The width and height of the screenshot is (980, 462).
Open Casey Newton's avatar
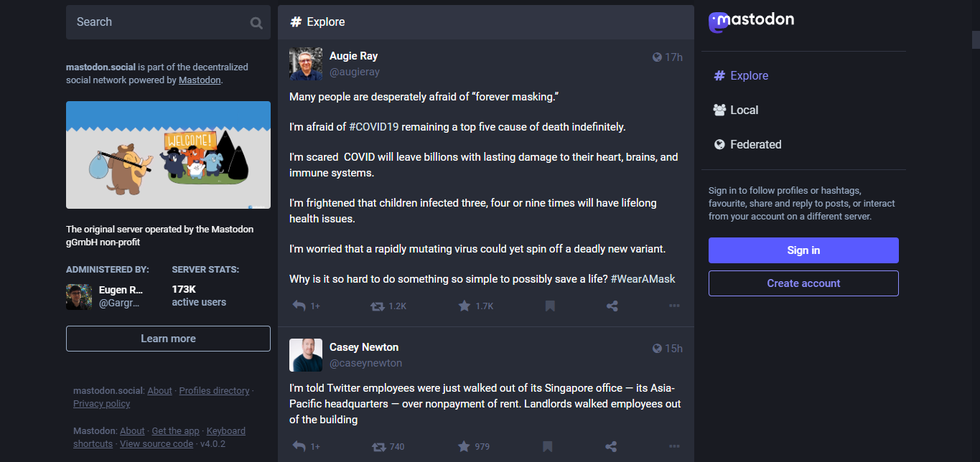pos(306,355)
